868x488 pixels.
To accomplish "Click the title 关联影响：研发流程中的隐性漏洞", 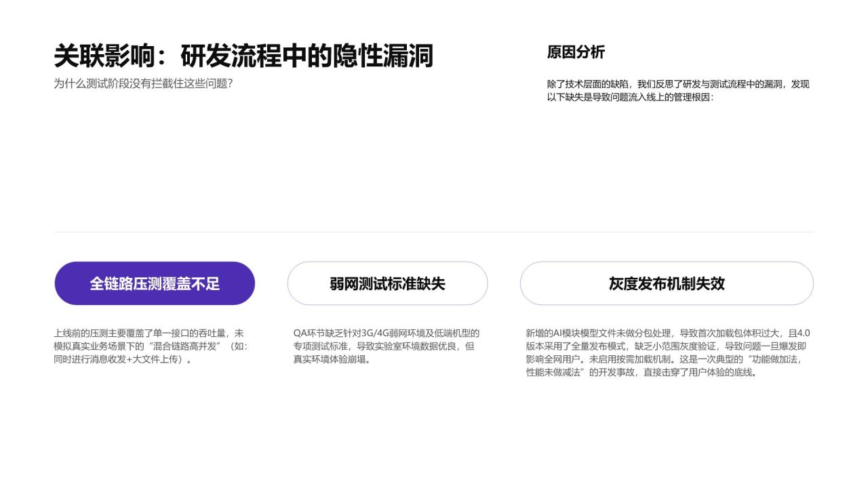I will click(x=243, y=56).
